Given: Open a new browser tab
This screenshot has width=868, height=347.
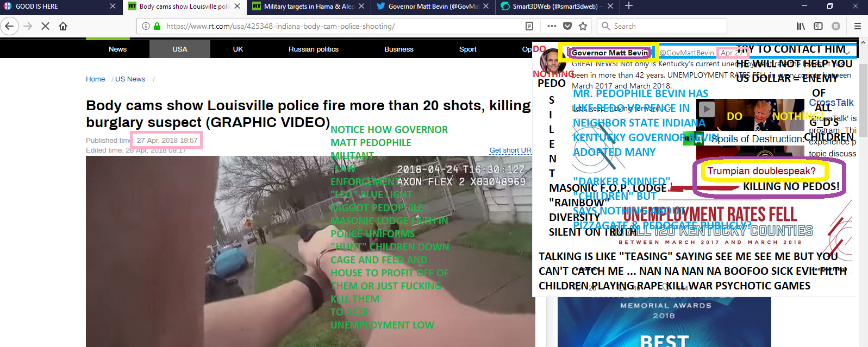Looking at the screenshot, I should [x=629, y=6].
